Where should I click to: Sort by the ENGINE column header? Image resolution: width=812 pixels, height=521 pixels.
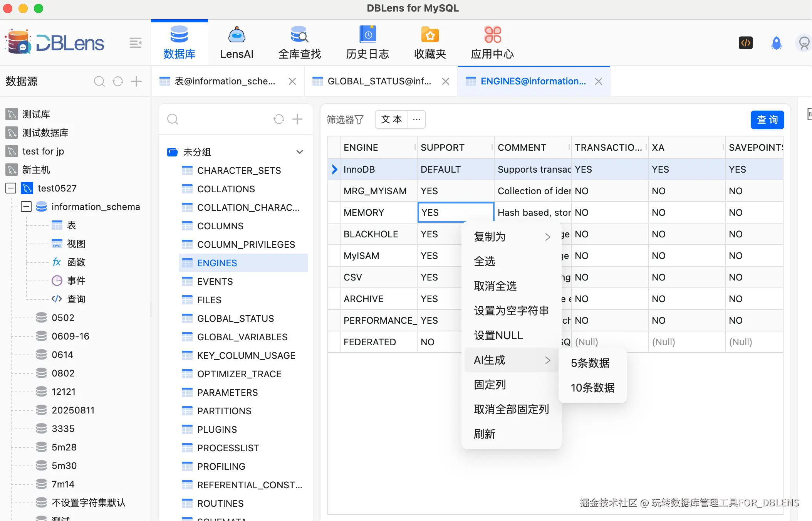click(x=378, y=148)
